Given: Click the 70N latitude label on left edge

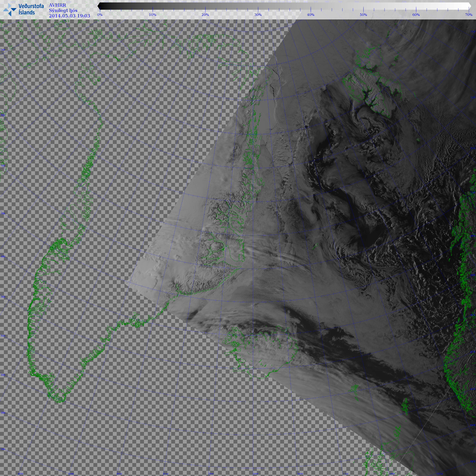Looking at the screenshot, I should coord(3,165).
